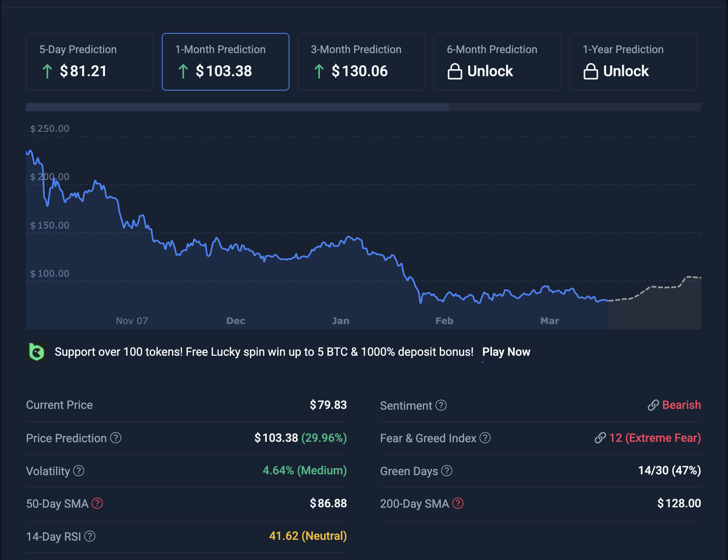Click the help icon next to 14-Day RSI
The image size is (728, 560).
click(x=90, y=536)
